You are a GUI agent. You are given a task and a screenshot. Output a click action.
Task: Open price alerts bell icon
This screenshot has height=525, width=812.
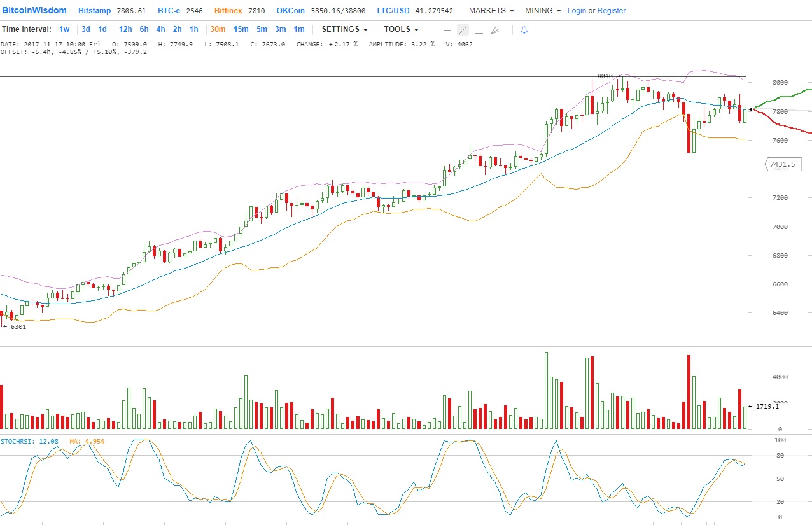pyautogui.click(x=524, y=30)
